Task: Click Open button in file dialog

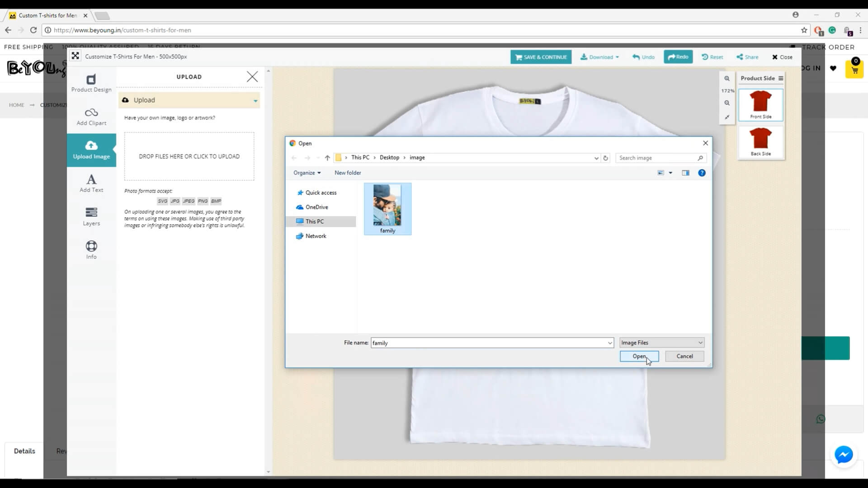Action: pos(639,356)
